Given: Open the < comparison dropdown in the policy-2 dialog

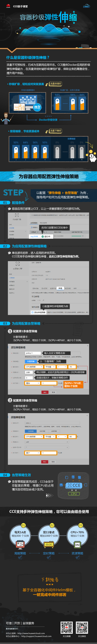Looking at the screenshot, I should click(x=62, y=436).
